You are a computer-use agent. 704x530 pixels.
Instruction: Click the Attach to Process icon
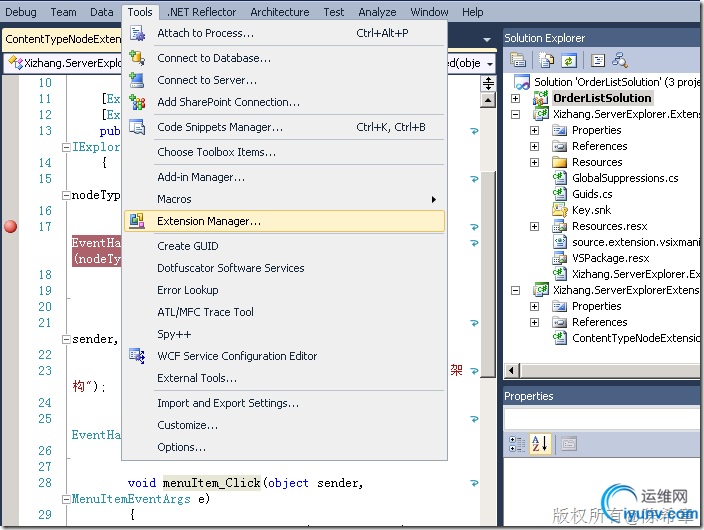137,33
